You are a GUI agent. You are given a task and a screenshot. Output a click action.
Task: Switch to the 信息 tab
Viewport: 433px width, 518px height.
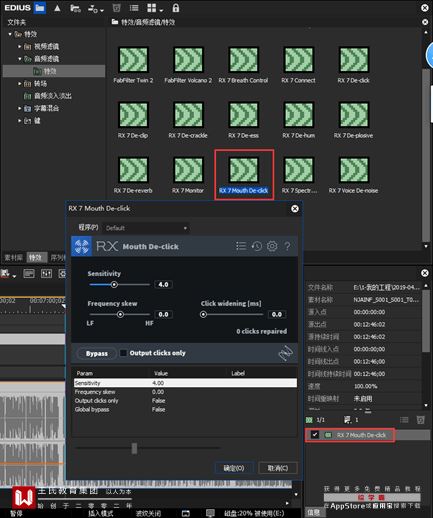pos(314,513)
